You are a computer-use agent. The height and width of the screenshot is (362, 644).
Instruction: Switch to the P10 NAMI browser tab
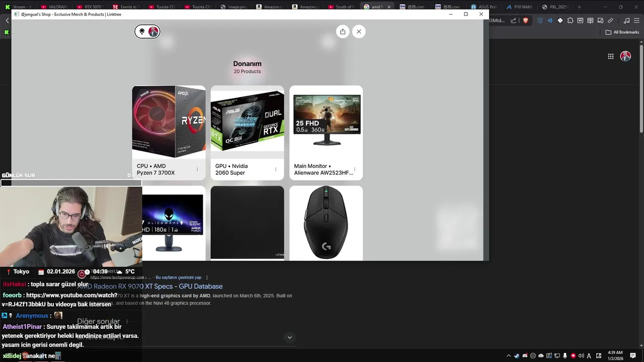(520, 7)
